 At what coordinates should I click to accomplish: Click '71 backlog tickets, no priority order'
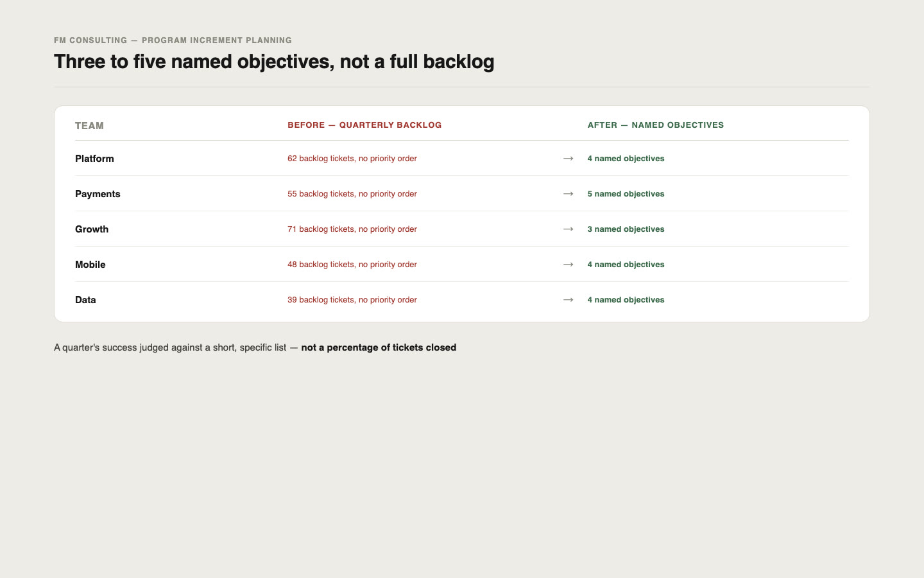pos(352,229)
